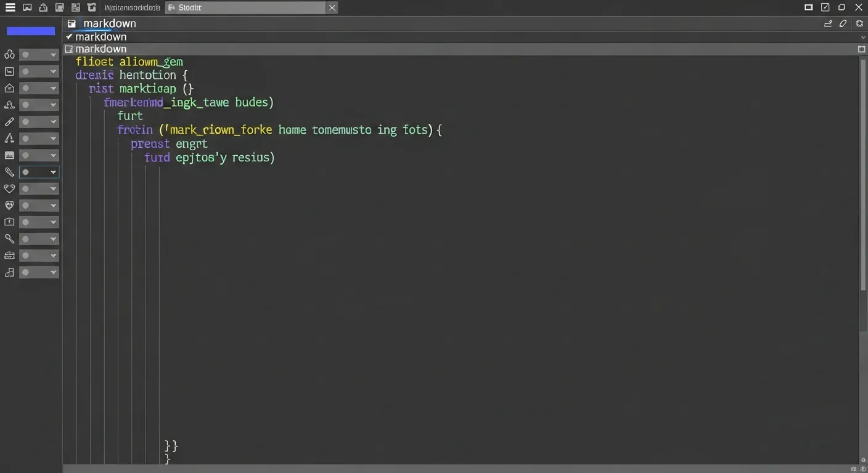The width and height of the screenshot is (868, 473).
Task: Click the double closing braces in the editor
Action: tap(171, 445)
